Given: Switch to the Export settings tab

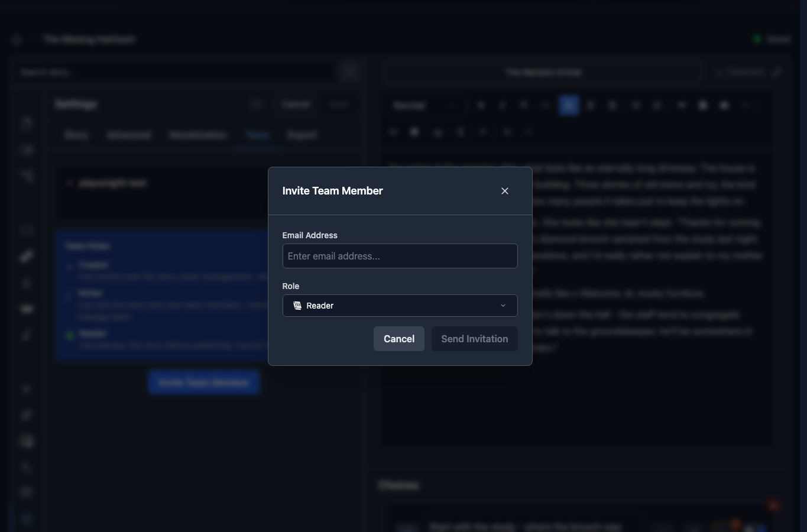Looking at the screenshot, I should click(302, 135).
